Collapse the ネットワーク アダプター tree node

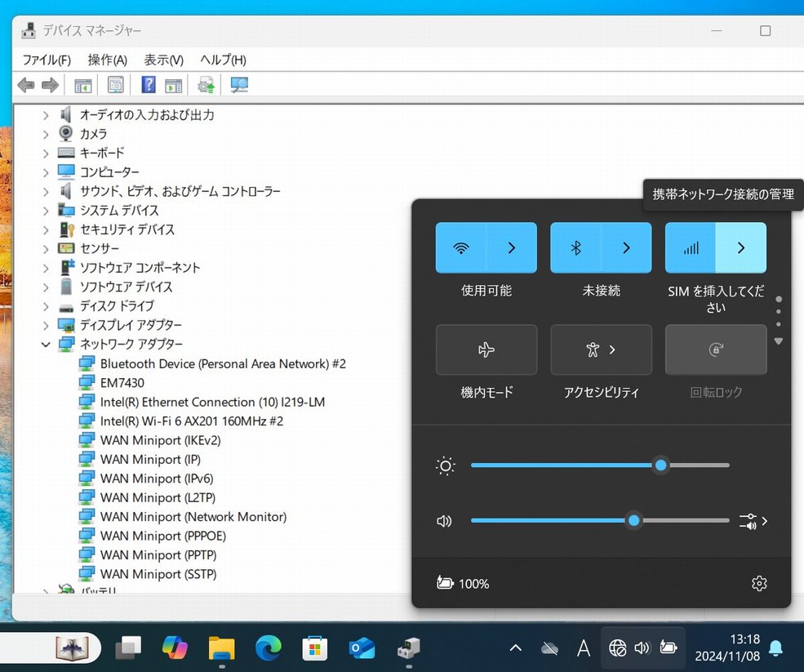[46, 345]
